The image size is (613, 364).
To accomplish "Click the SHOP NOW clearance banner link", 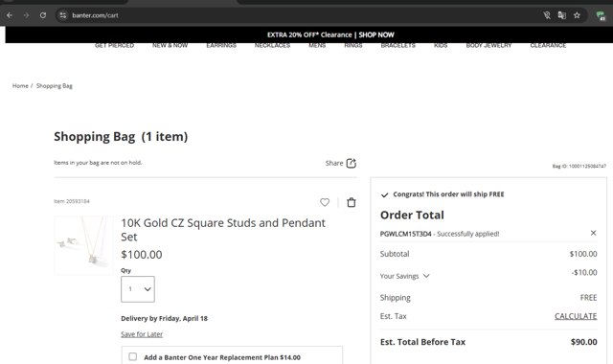I will (x=376, y=34).
